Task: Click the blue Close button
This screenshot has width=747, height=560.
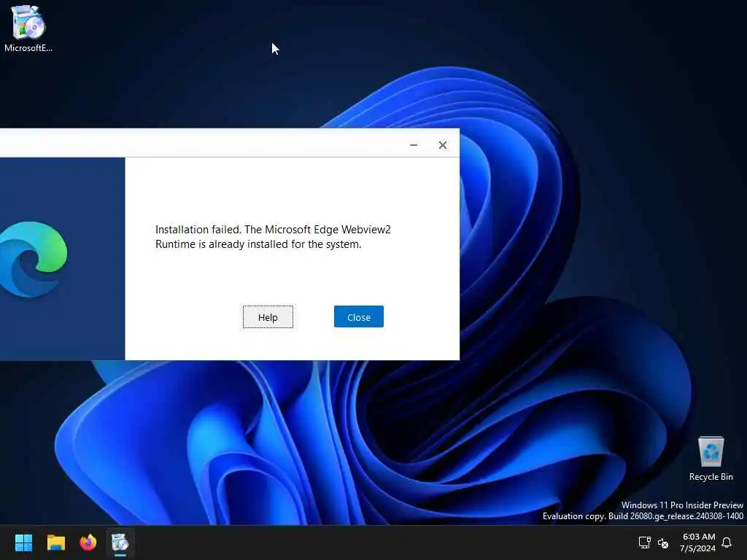Action: (359, 316)
